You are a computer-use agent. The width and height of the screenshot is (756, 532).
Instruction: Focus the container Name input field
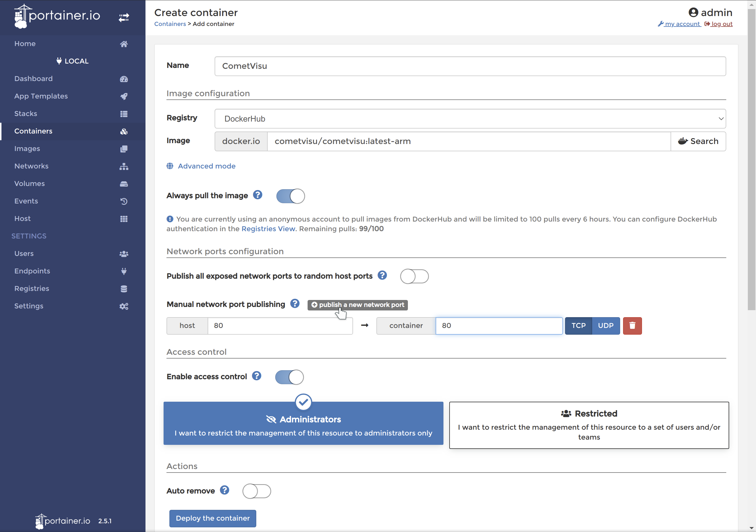470,66
